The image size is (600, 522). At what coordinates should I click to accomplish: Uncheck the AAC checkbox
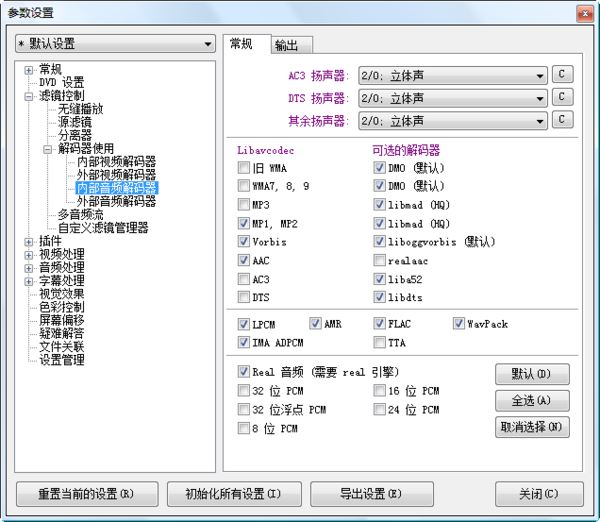[244, 260]
